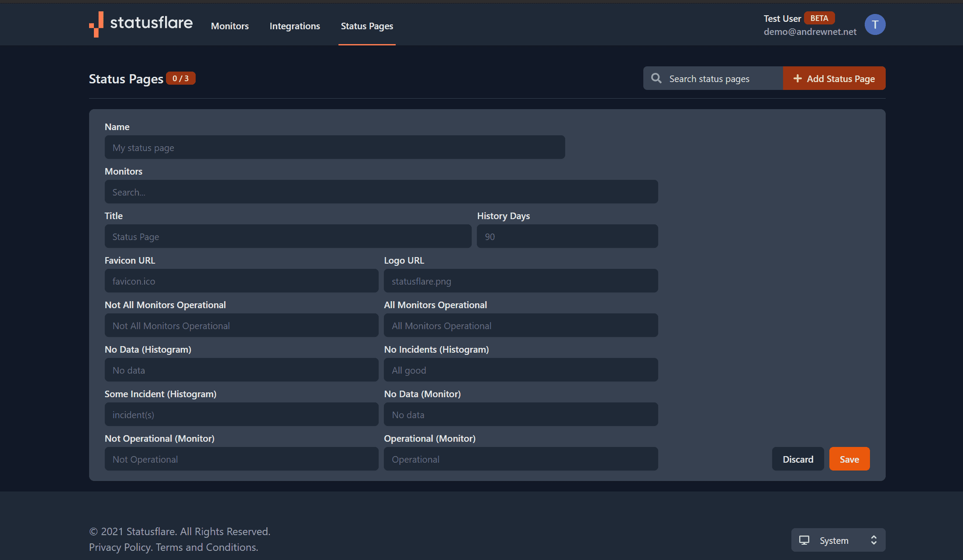Click the BETA badge
Screen dimensions: 963x560
tap(819, 18)
